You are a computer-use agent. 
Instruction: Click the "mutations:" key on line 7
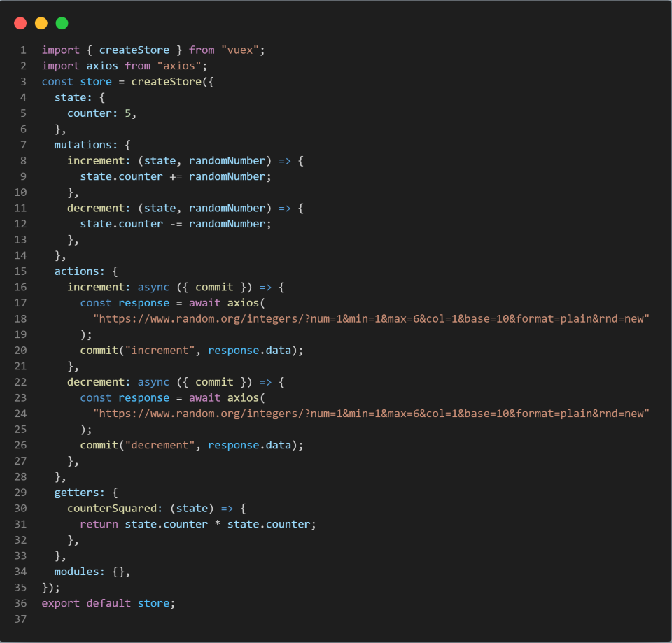(x=86, y=145)
